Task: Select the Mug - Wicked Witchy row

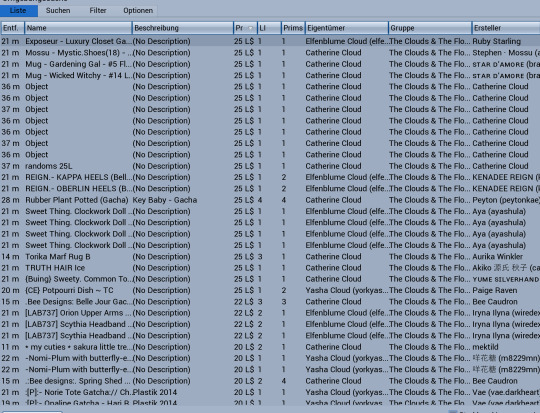Action: tap(270, 75)
